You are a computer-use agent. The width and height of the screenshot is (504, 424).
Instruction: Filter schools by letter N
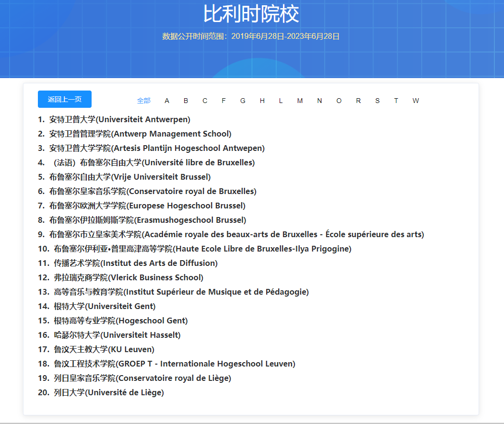(319, 101)
